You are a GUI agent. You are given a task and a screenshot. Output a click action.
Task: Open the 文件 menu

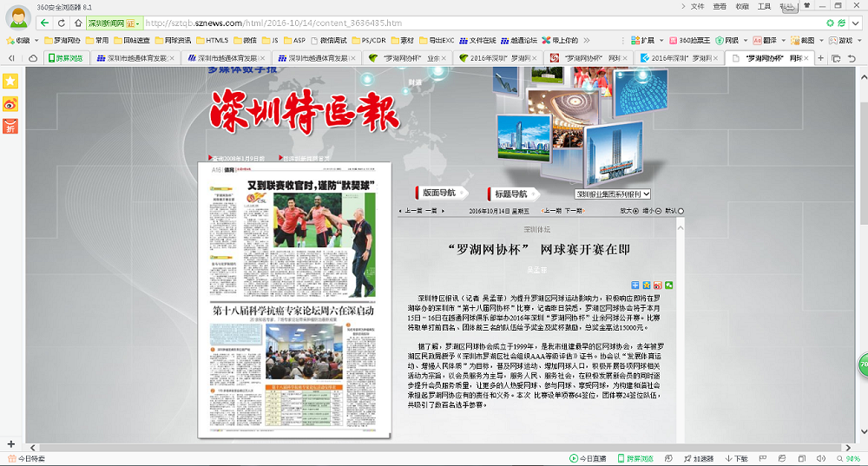[x=698, y=6]
